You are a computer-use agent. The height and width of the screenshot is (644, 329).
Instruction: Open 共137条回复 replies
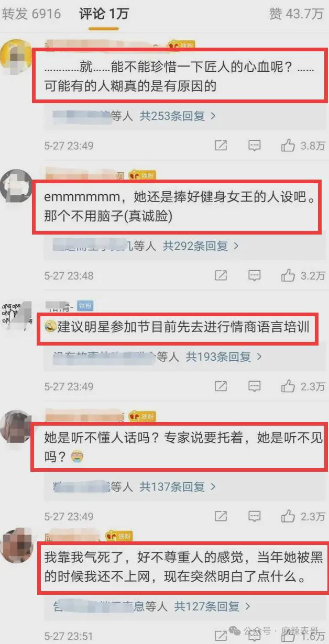point(178,487)
